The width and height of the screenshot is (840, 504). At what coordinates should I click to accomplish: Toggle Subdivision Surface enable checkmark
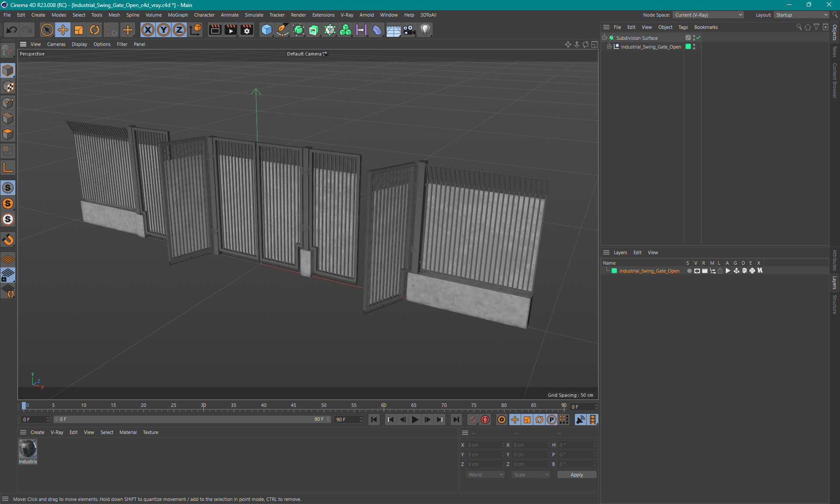pyautogui.click(x=698, y=38)
